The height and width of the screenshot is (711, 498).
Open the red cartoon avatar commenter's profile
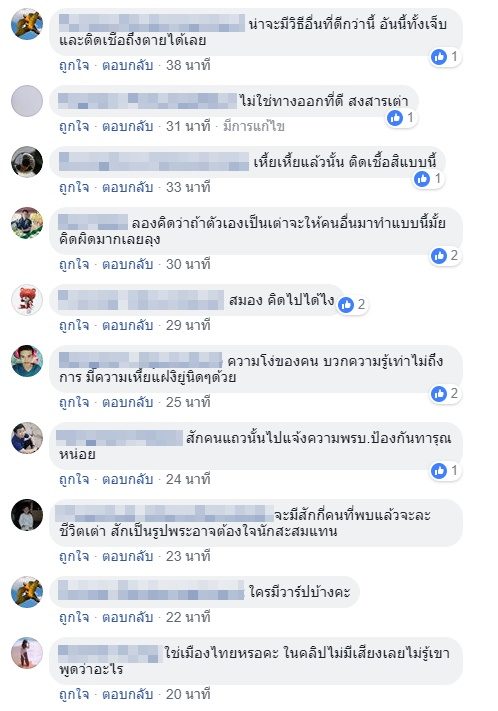point(27,300)
